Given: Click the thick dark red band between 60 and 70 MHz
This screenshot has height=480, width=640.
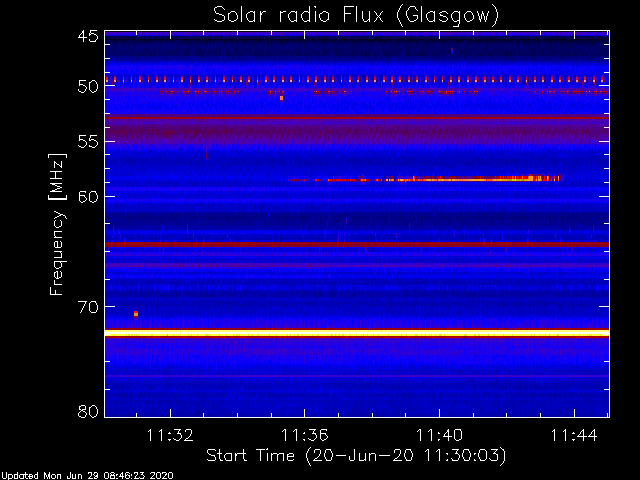Looking at the screenshot, I should tap(357, 244).
